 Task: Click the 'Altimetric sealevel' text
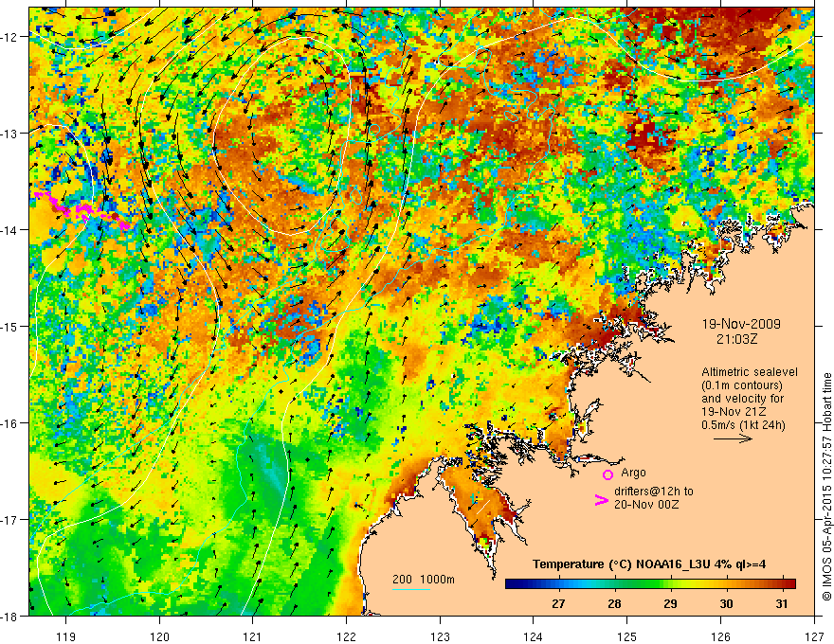click(x=750, y=372)
